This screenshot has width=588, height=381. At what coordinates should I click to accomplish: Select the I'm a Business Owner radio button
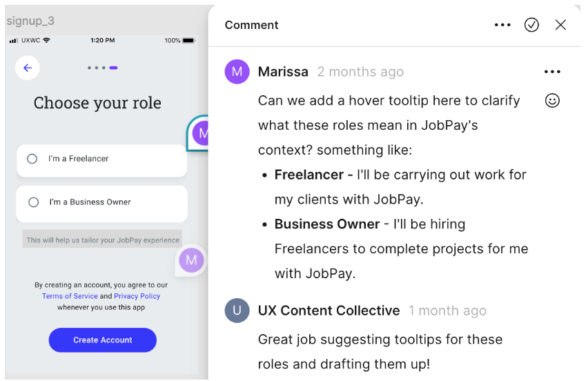(34, 202)
